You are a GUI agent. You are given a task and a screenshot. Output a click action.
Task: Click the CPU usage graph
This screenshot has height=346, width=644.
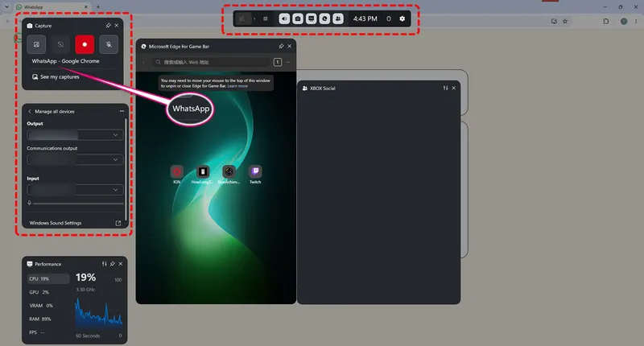98,313
